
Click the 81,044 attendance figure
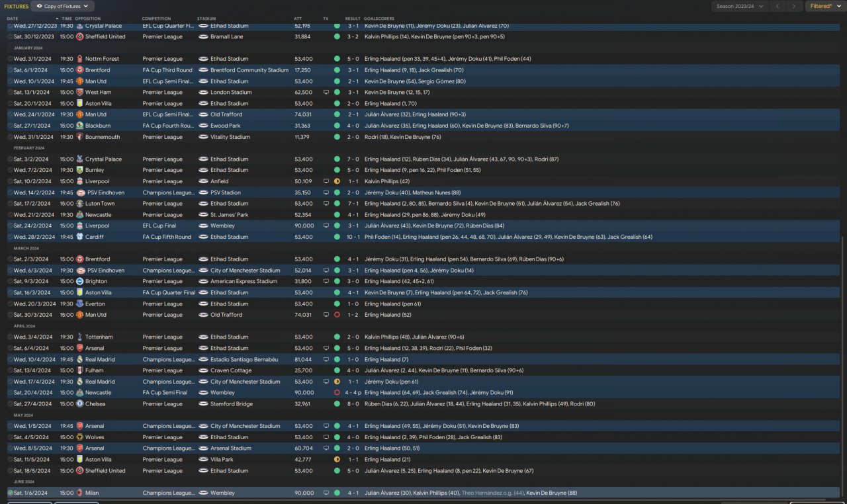pyautogui.click(x=303, y=359)
